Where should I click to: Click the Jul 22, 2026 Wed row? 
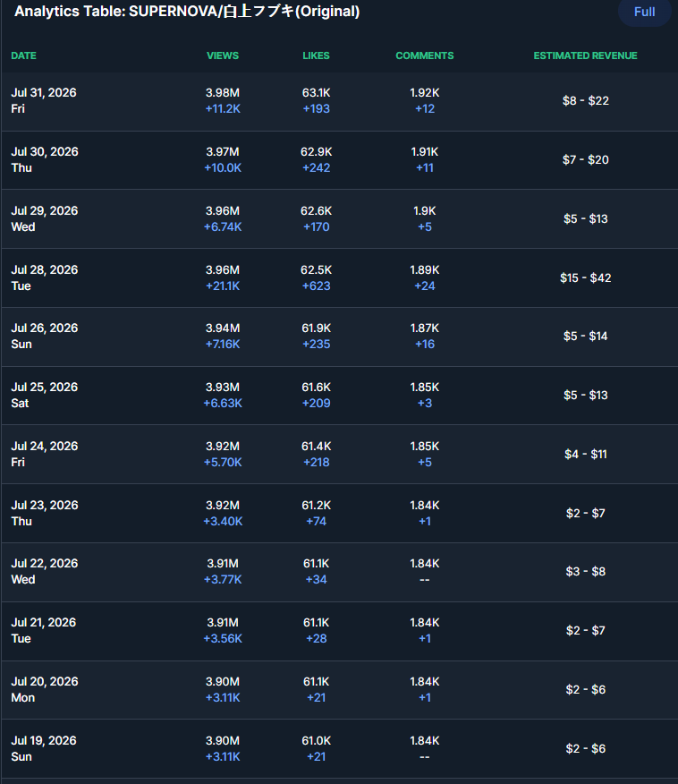[x=339, y=572]
